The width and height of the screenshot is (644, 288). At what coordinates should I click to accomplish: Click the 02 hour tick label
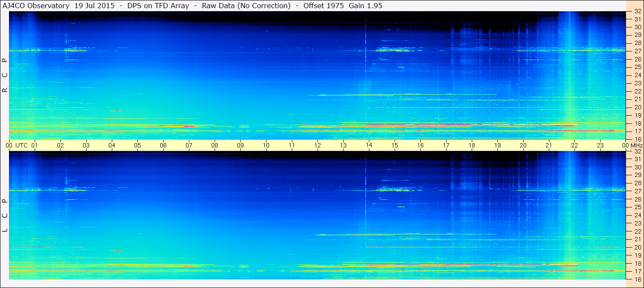(x=60, y=145)
